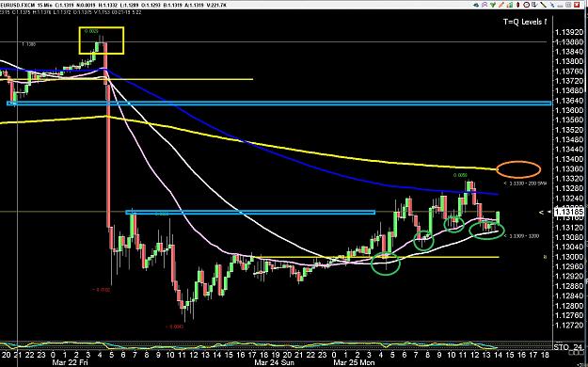Screen dimensions: 588x367
Task: Click the STO_24 indicator label
Action: 567,347
